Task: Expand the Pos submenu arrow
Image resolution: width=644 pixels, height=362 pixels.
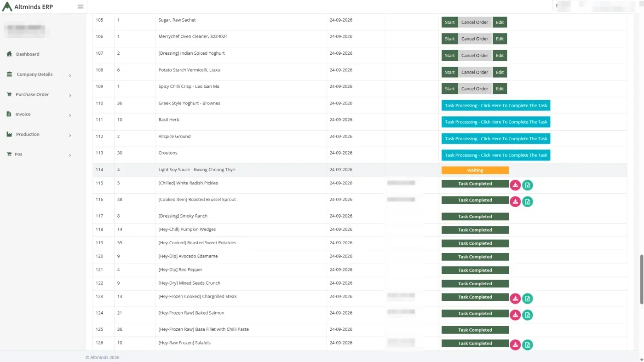Action: pos(70,155)
